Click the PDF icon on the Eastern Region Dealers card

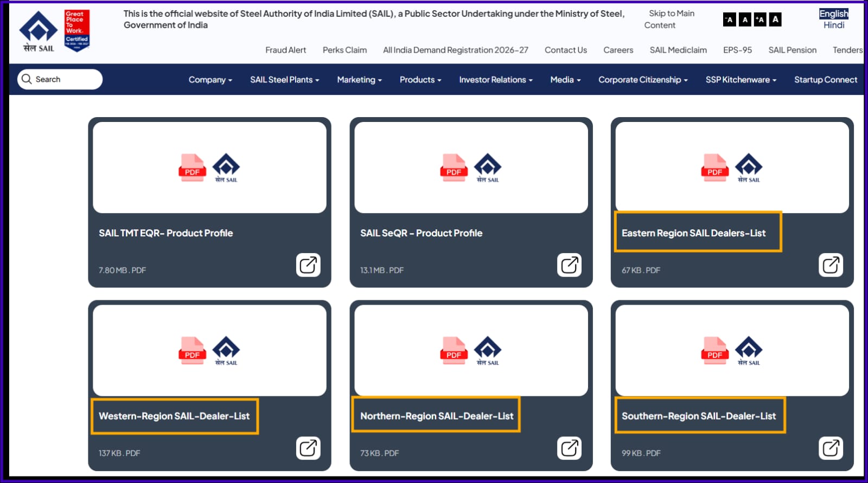714,168
